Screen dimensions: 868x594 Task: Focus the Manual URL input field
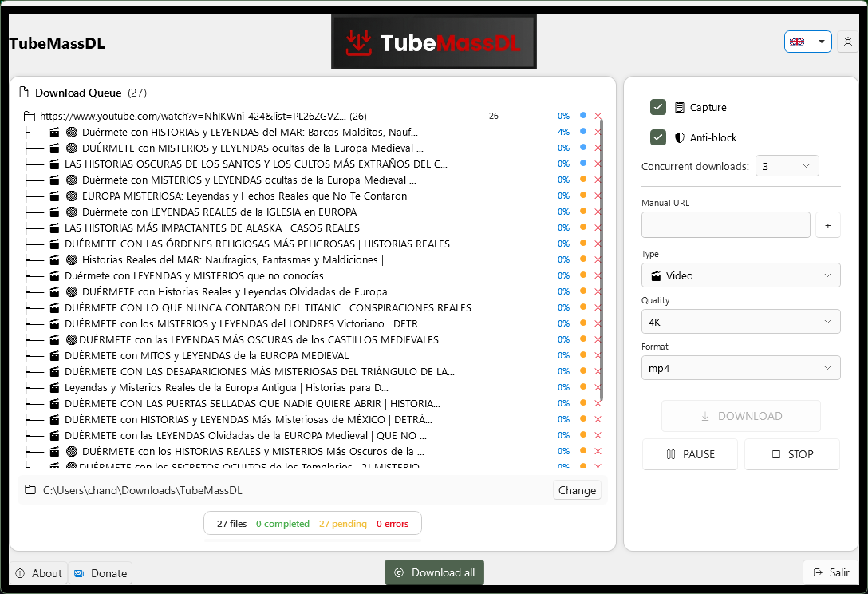(x=726, y=225)
